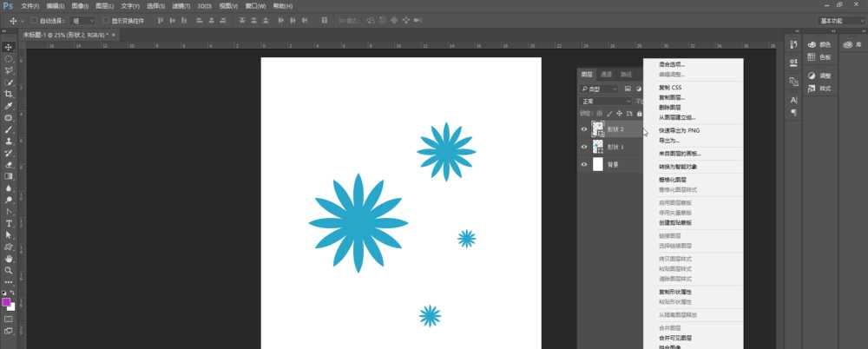Select the Crop tool

point(9,94)
